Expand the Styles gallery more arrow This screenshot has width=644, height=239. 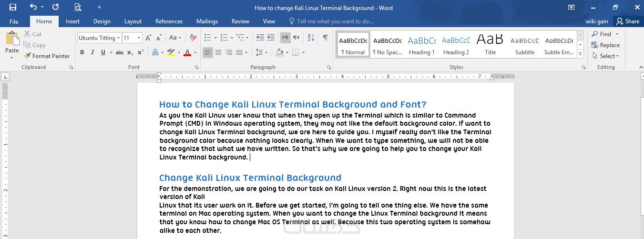[580, 55]
